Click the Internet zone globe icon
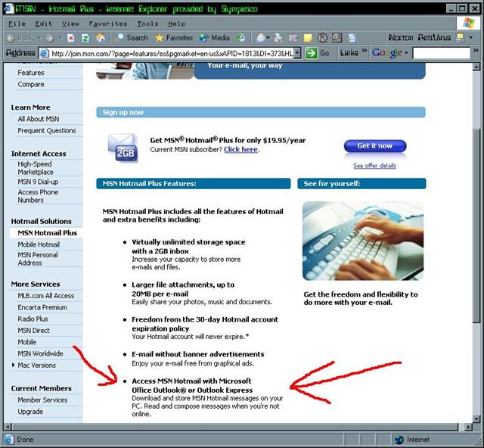 coord(399,440)
